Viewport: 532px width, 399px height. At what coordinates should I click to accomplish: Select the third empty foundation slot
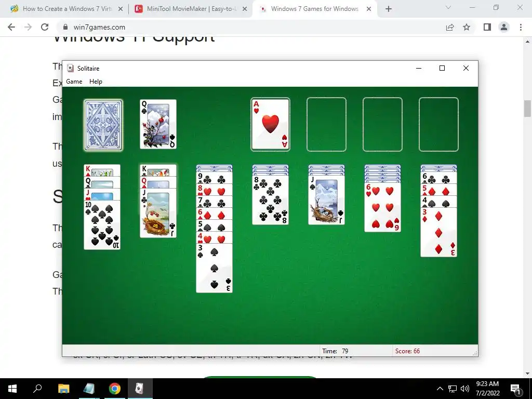point(382,124)
